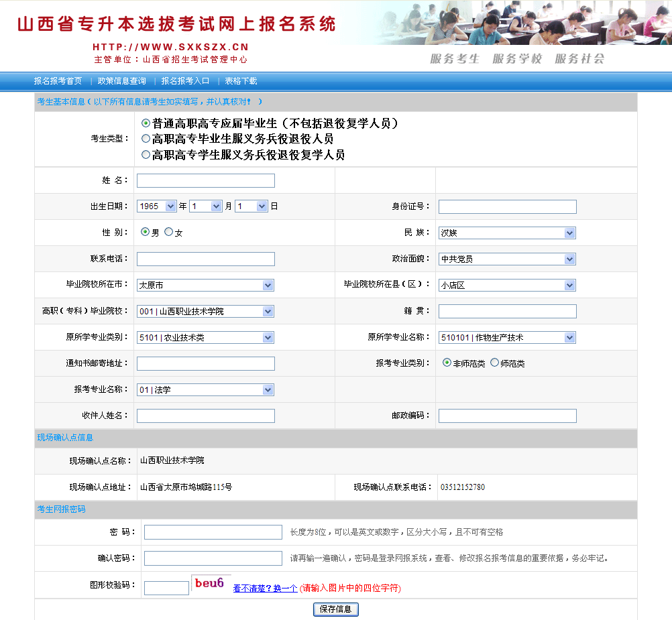Open 报名报考入口 navigation item
672x620 pixels.
click(x=185, y=81)
